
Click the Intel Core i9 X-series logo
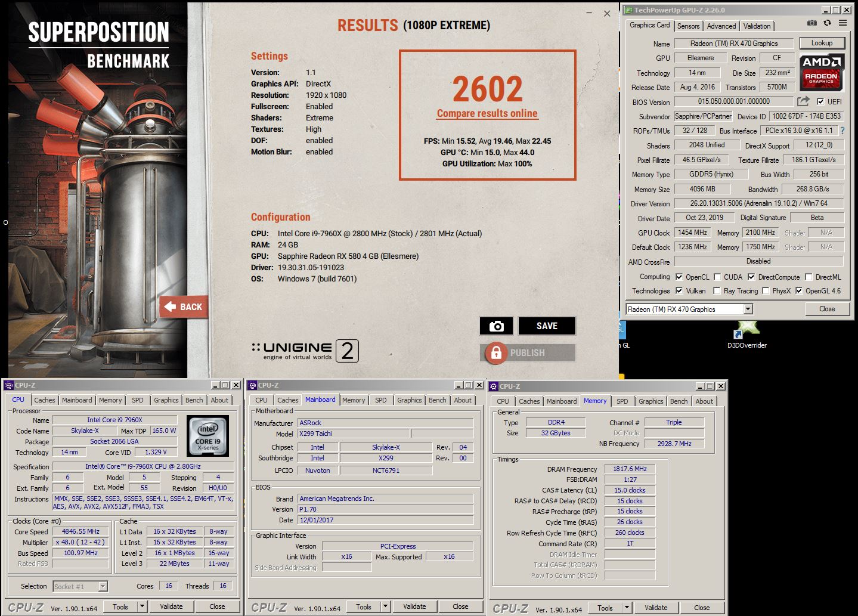click(x=208, y=436)
